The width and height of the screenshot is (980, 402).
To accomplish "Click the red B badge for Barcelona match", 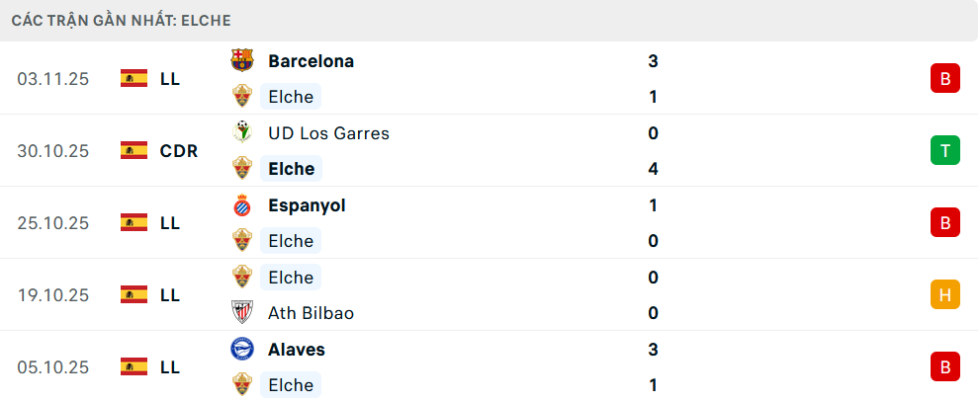I will [x=944, y=78].
